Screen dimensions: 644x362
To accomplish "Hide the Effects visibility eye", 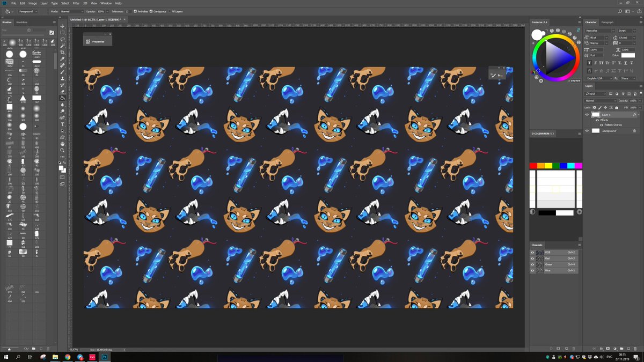I will pyautogui.click(x=597, y=120).
